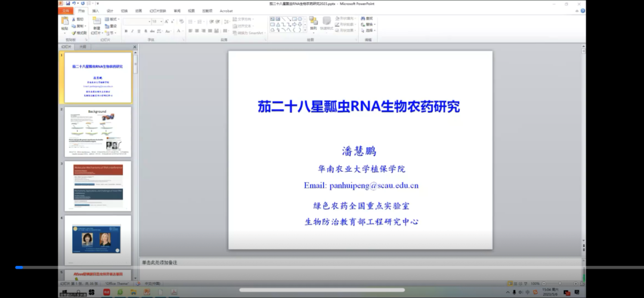Switch to the Outline (大纲) pane tab

[82, 46]
